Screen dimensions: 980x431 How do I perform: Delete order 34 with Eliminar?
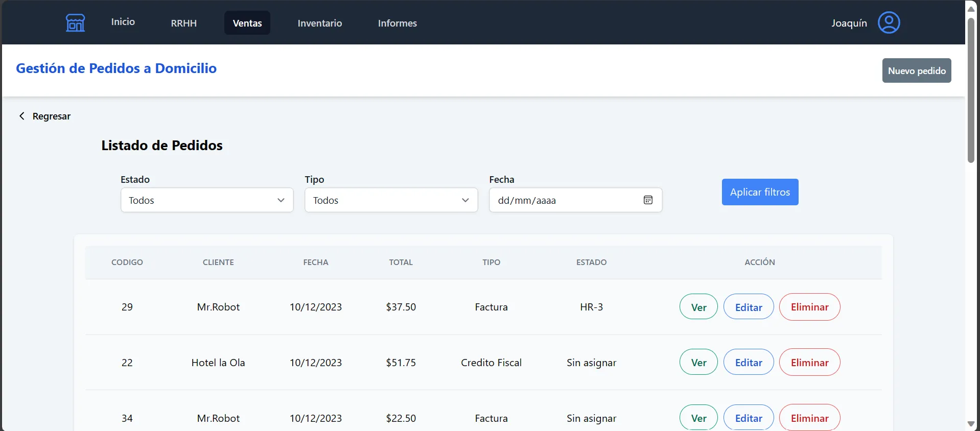pos(809,418)
